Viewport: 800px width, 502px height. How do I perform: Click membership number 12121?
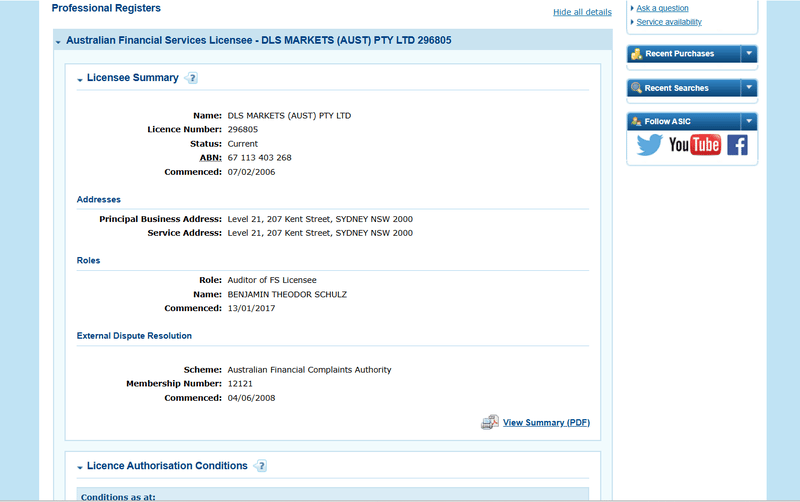tap(240, 384)
